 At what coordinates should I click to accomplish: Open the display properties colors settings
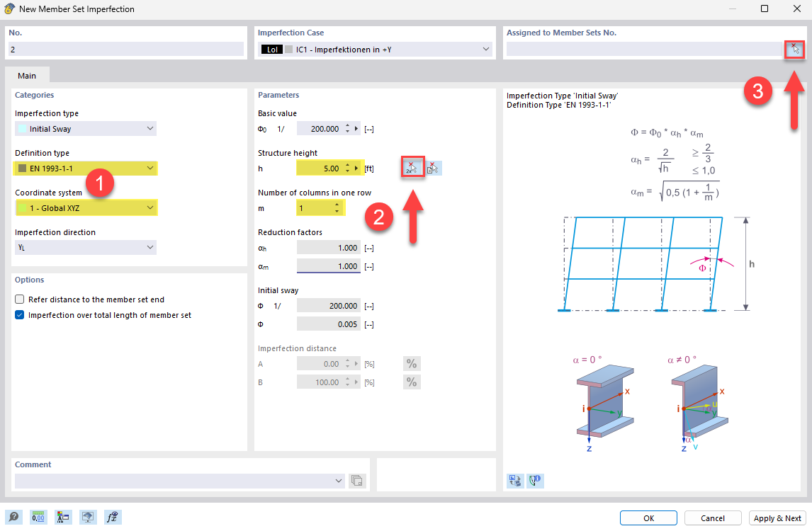tap(62, 517)
